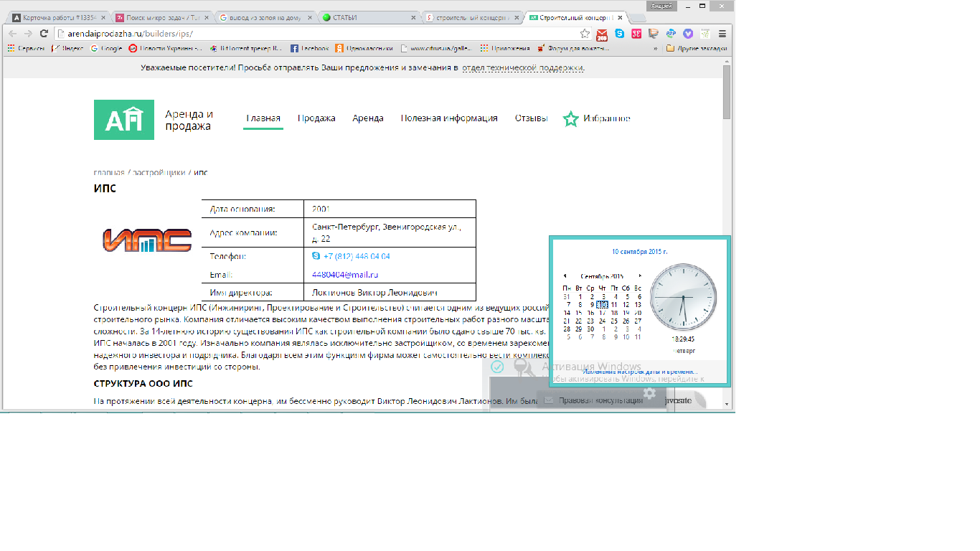Click the founding year cell 2001
Image resolution: width=980 pixels, height=551 pixels.
pyautogui.click(x=321, y=209)
